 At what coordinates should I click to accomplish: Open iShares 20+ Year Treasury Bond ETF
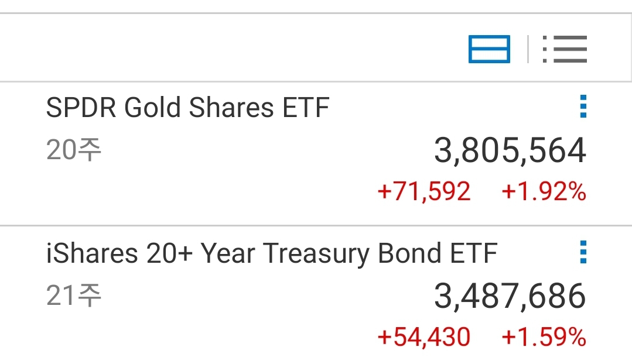tap(272, 253)
